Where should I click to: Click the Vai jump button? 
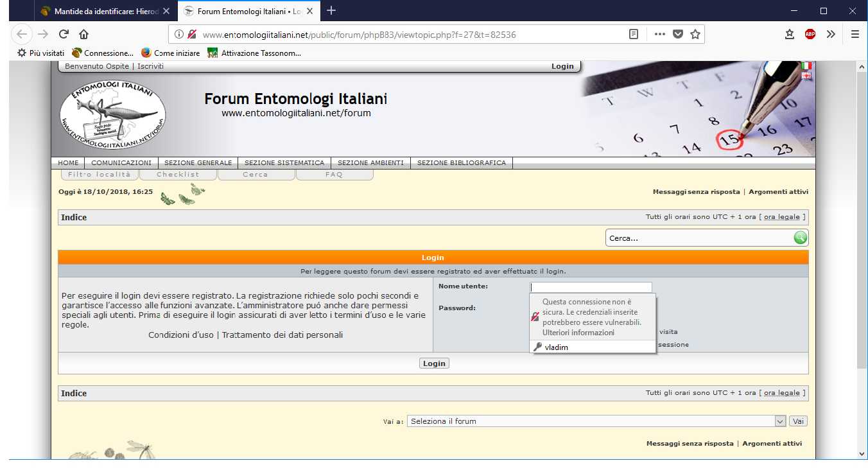click(x=798, y=421)
